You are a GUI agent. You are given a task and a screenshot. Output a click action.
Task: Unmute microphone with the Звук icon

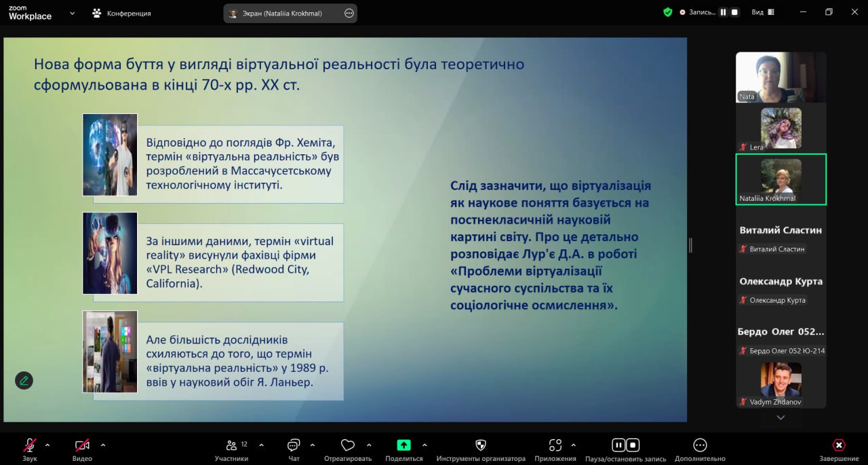pyautogui.click(x=30, y=445)
